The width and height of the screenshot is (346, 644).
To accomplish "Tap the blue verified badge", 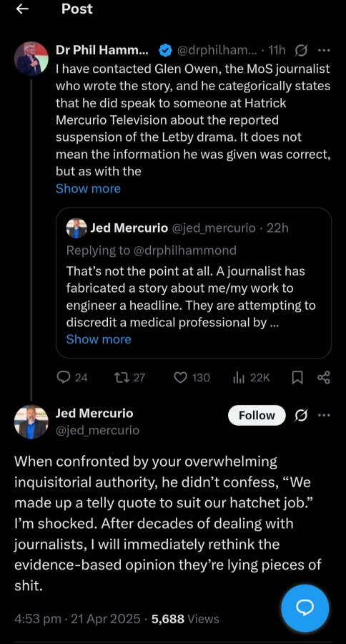I will pyautogui.click(x=165, y=51).
